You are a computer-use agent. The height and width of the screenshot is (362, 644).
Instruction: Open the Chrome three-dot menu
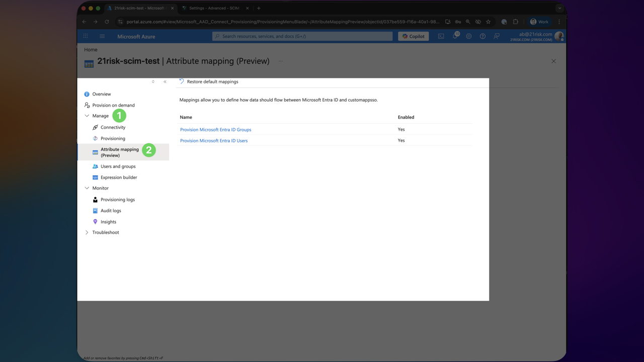click(559, 22)
